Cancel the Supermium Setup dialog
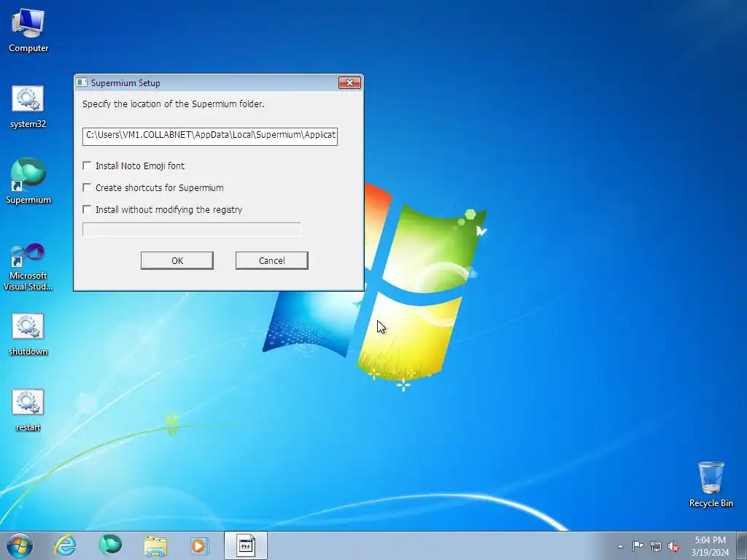Screen dimensions: 747x560 pos(272,260)
